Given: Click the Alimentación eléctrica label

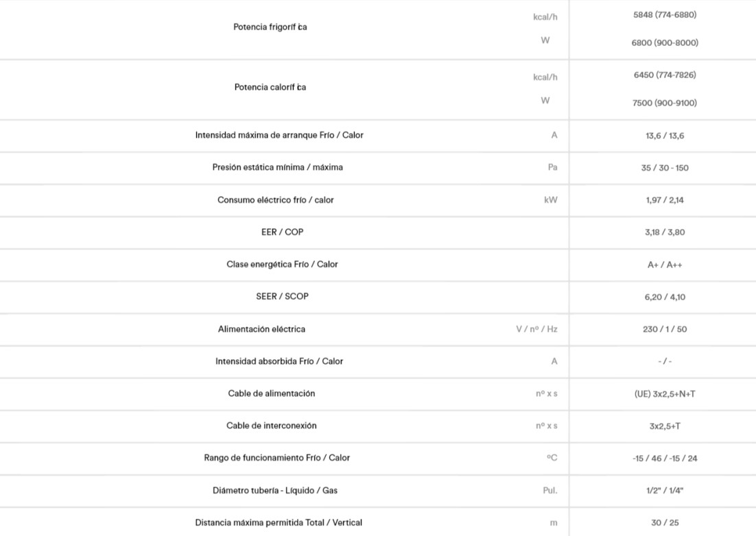Looking at the screenshot, I should pyautogui.click(x=261, y=330).
